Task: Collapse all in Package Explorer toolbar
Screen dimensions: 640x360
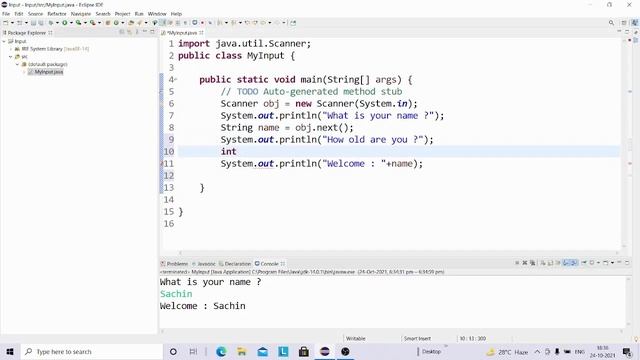Action: (x=122, y=32)
